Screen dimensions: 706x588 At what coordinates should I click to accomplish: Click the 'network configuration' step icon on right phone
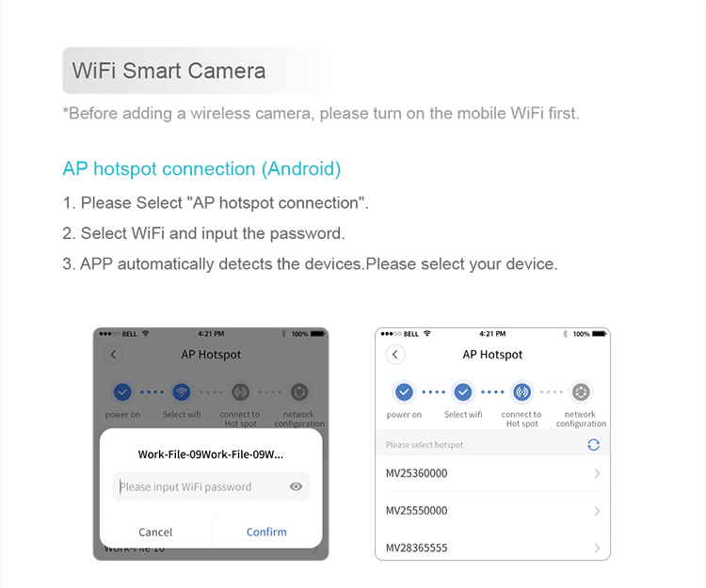pyautogui.click(x=581, y=392)
